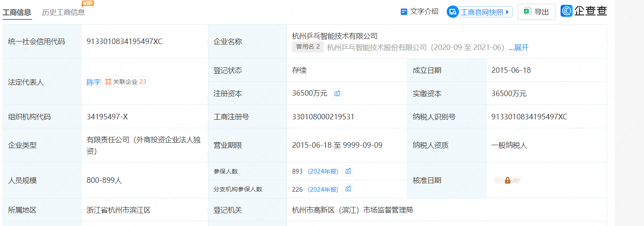Click the 工商注册号 label cell
This screenshot has height=226, width=644.
click(x=247, y=116)
